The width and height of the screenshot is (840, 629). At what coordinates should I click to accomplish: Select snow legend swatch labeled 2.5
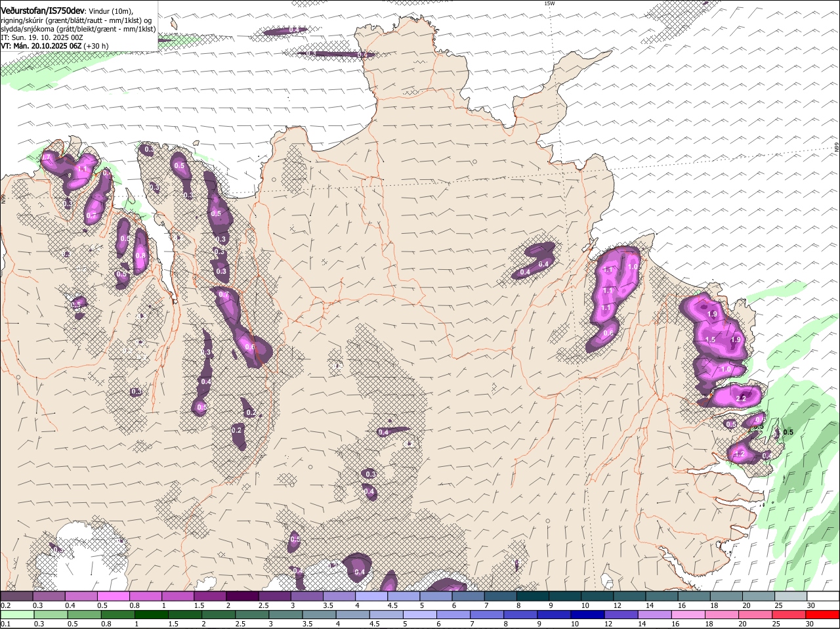[x=274, y=596]
